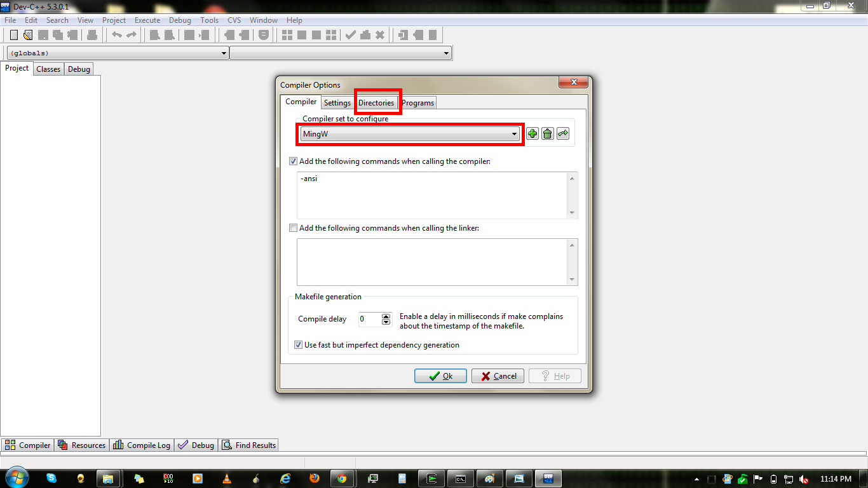Click into compiler commands box containing -ansi

point(432,195)
